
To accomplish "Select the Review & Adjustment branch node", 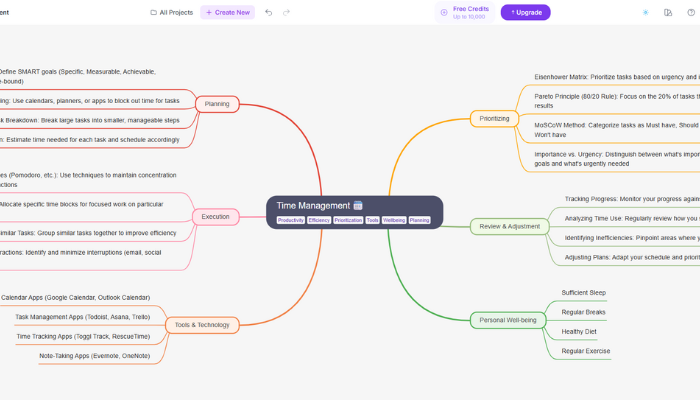I will click(x=510, y=226).
